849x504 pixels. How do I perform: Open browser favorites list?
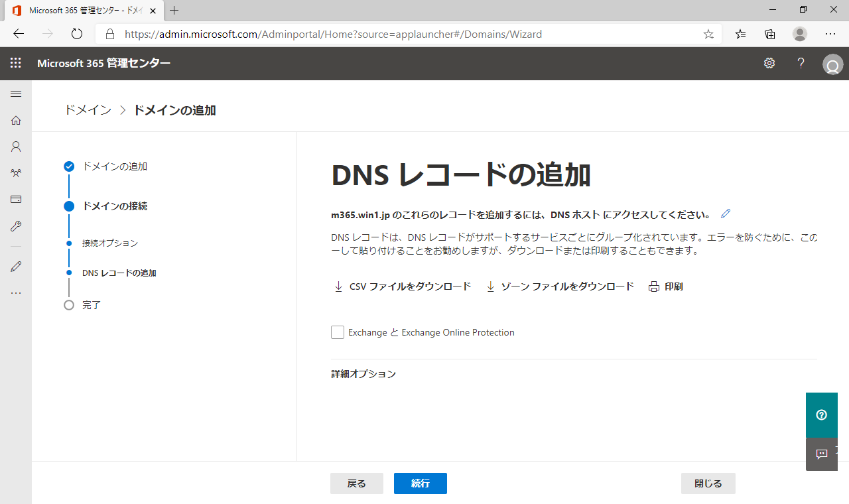coord(741,34)
